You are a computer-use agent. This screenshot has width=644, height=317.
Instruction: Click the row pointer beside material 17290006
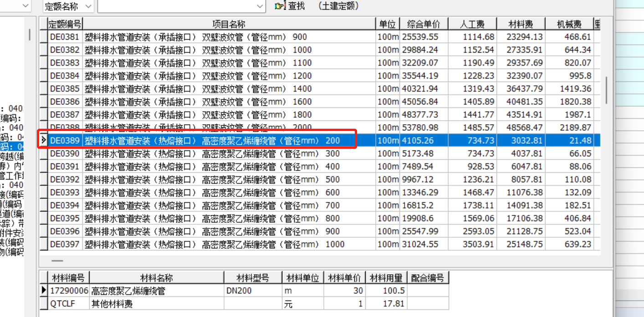(x=44, y=291)
